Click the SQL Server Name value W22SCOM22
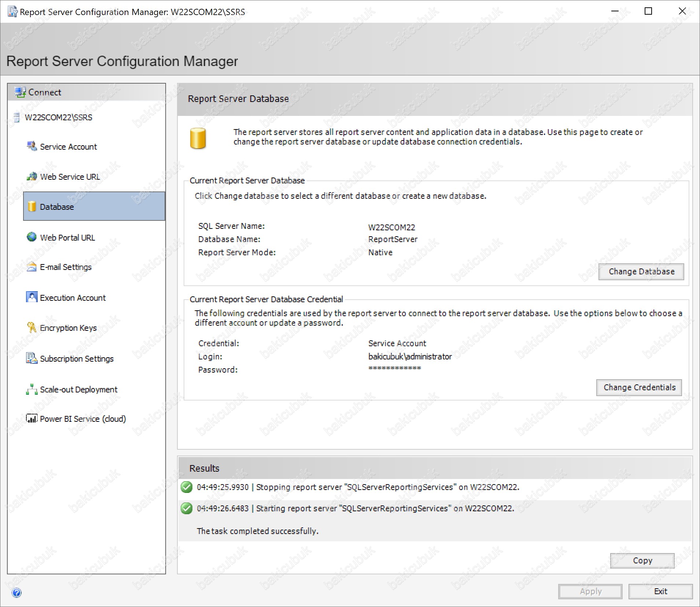 click(x=392, y=227)
